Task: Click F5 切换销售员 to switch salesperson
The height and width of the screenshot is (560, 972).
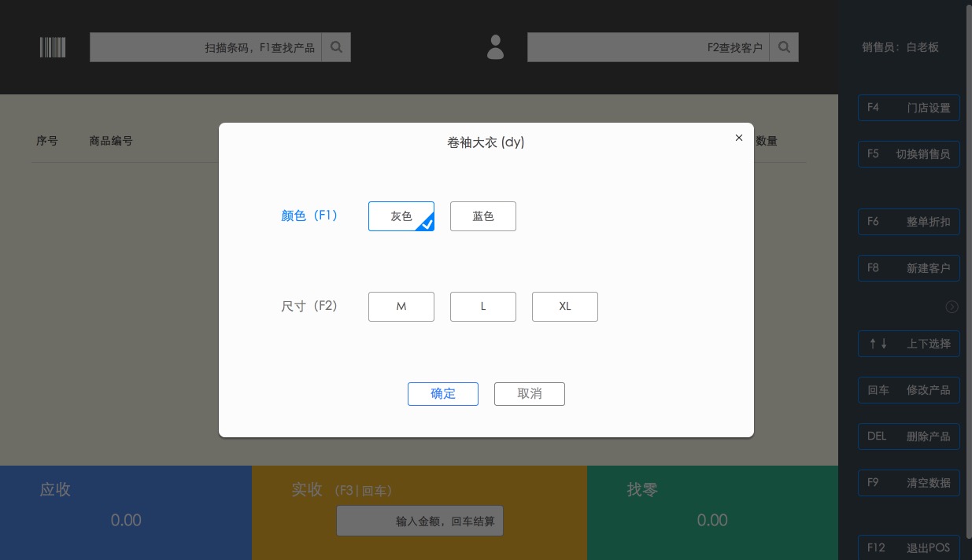Action: (908, 154)
